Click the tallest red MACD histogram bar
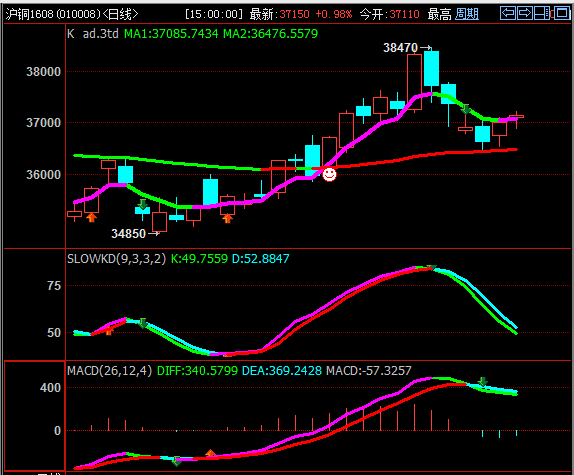The width and height of the screenshot is (574, 475). tap(414, 417)
